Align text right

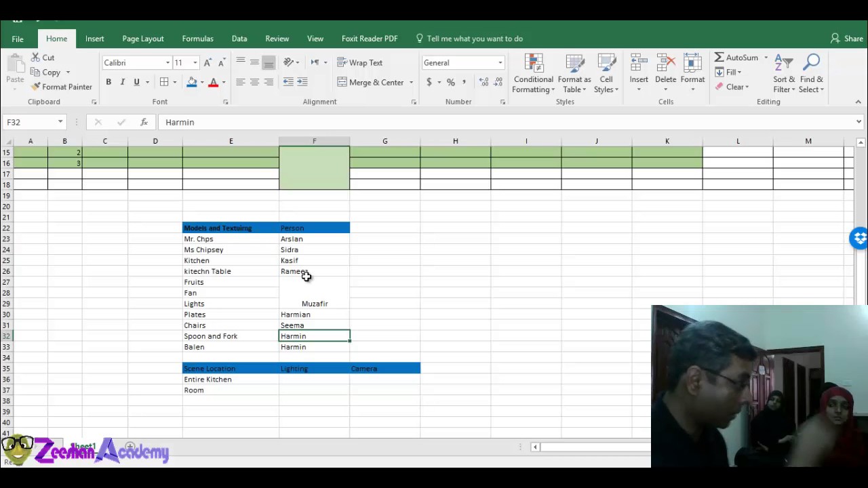269,82
